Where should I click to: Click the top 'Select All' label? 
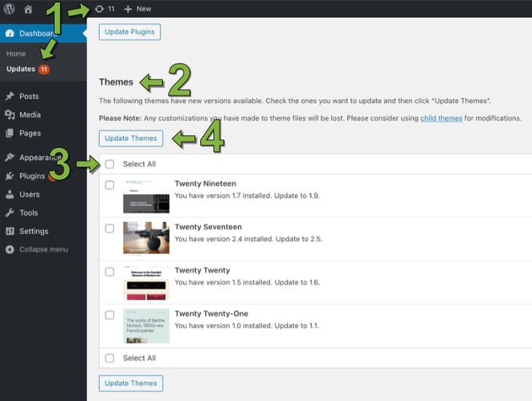[139, 165]
